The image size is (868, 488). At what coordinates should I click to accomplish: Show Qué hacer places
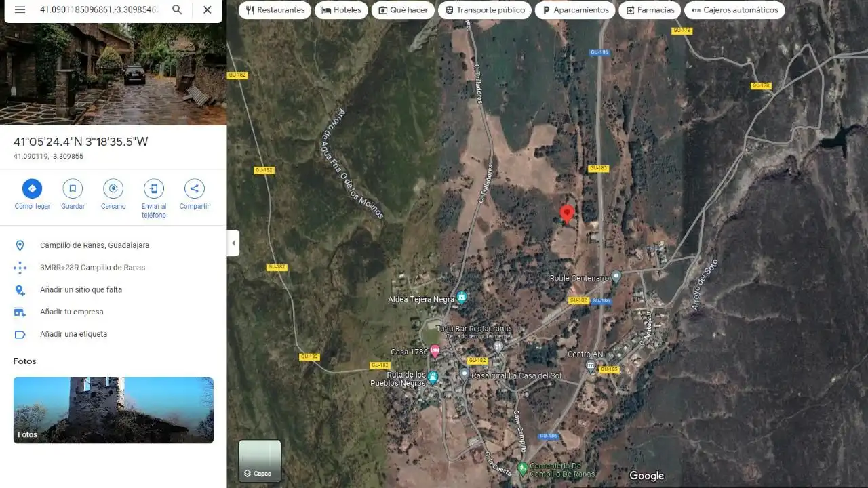coord(403,10)
